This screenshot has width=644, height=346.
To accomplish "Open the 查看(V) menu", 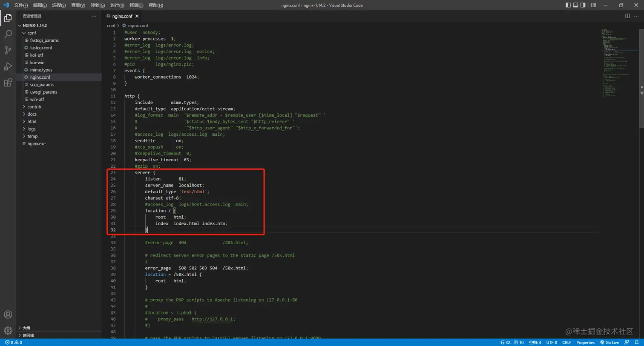I will (78, 5).
